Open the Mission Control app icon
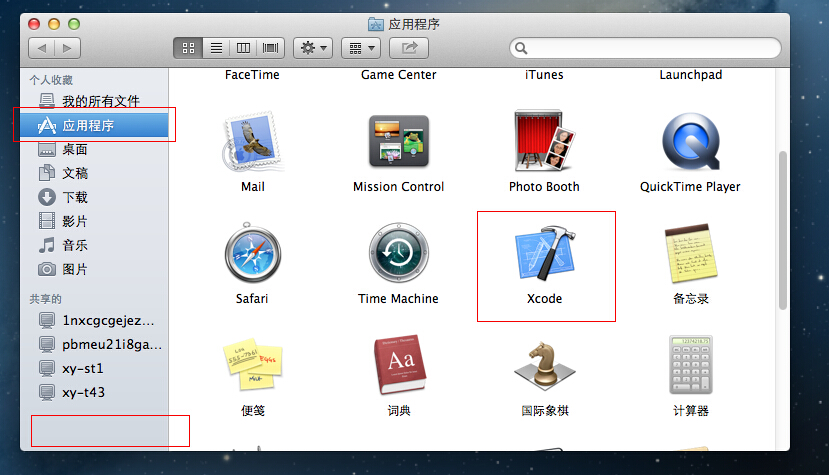This screenshot has height=475, width=829. pyautogui.click(x=399, y=141)
